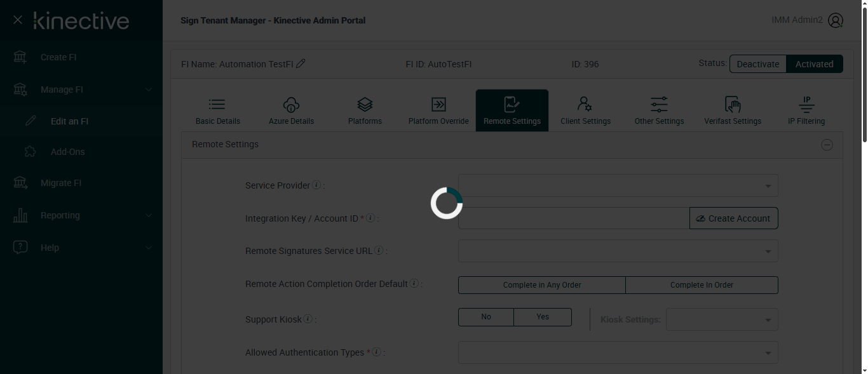Show info for Remote Signatures Service URL
868x374 pixels.
click(379, 250)
